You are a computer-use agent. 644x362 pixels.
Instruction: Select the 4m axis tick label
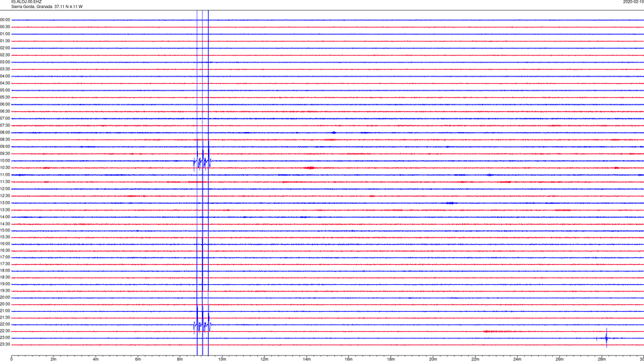coord(96,359)
